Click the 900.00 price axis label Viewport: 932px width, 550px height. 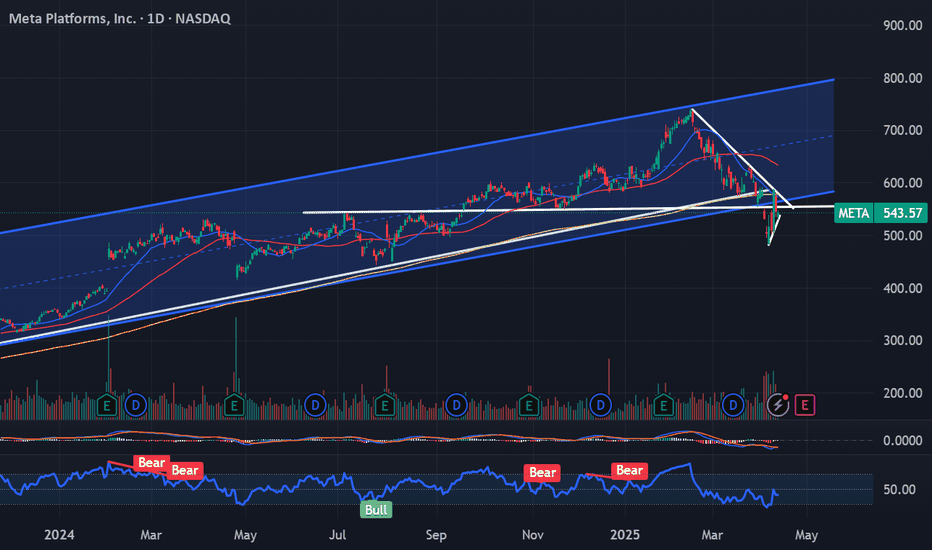point(902,26)
